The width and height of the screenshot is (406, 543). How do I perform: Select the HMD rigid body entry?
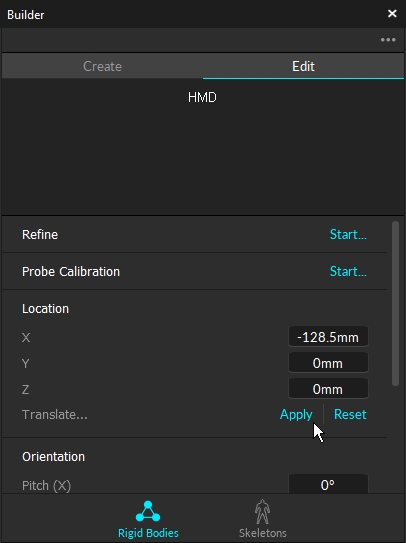pyautogui.click(x=202, y=97)
